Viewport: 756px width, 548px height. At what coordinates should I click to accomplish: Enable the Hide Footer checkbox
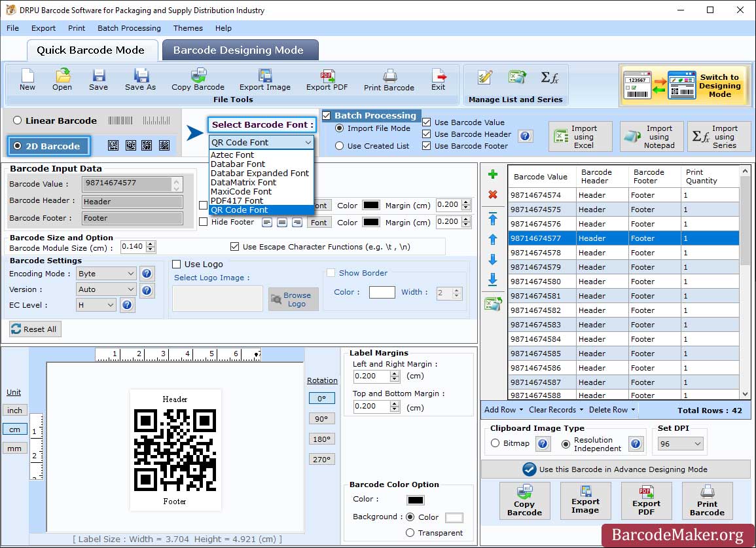coord(204,222)
